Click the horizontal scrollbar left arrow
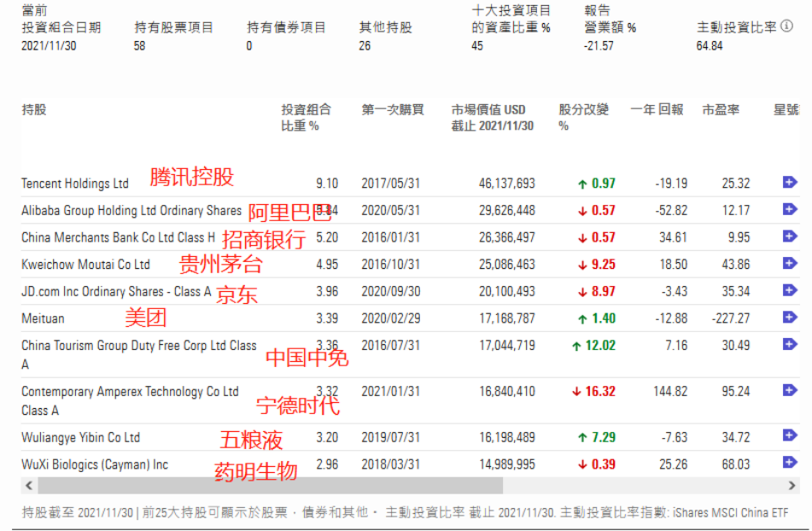Viewport: 812px width, 531px height. point(29,486)
